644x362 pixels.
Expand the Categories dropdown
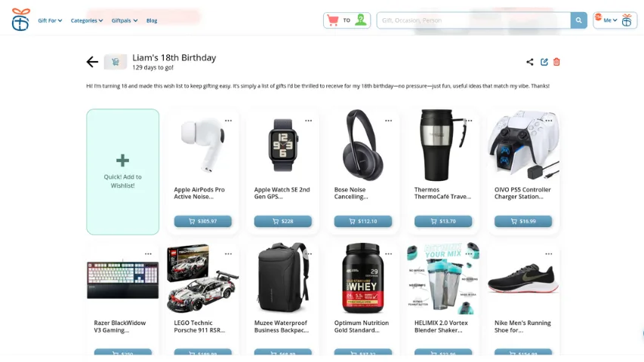87,20
